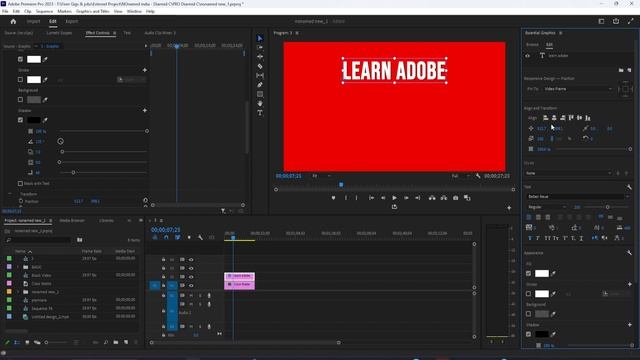Click Left align text button
Image resolution: width=640 pixels, height=360 pixels.
click(x=529, y=217)
